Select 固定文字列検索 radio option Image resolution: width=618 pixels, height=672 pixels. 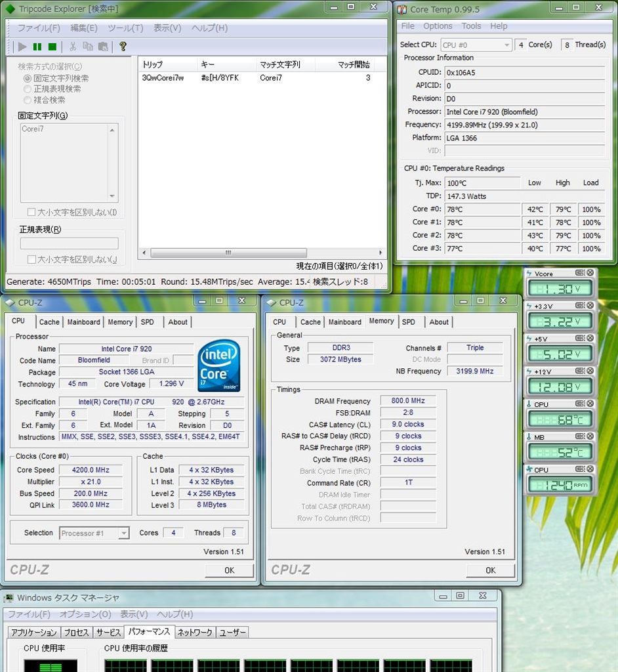[x=28, y=78]
